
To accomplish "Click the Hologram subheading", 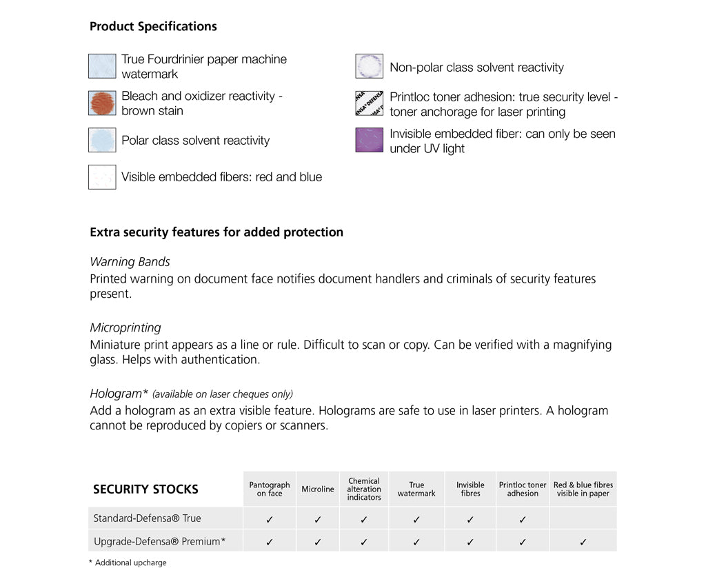I will [119, 394].
